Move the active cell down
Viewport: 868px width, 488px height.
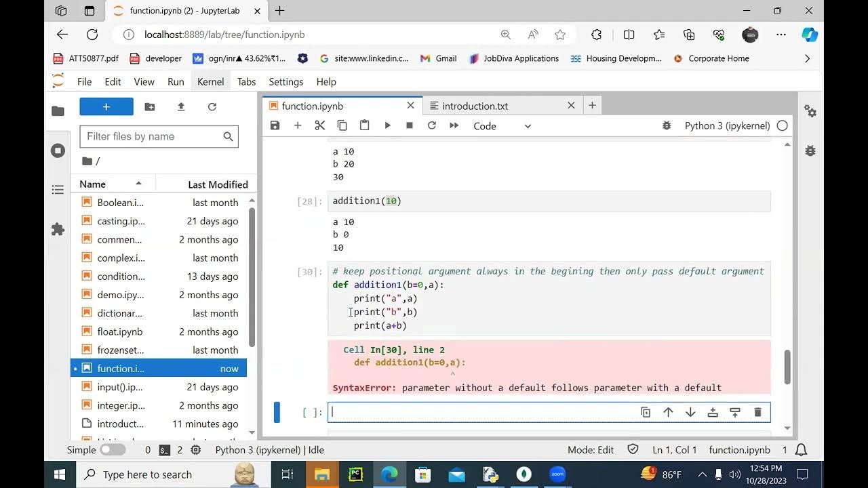point(690,412)
